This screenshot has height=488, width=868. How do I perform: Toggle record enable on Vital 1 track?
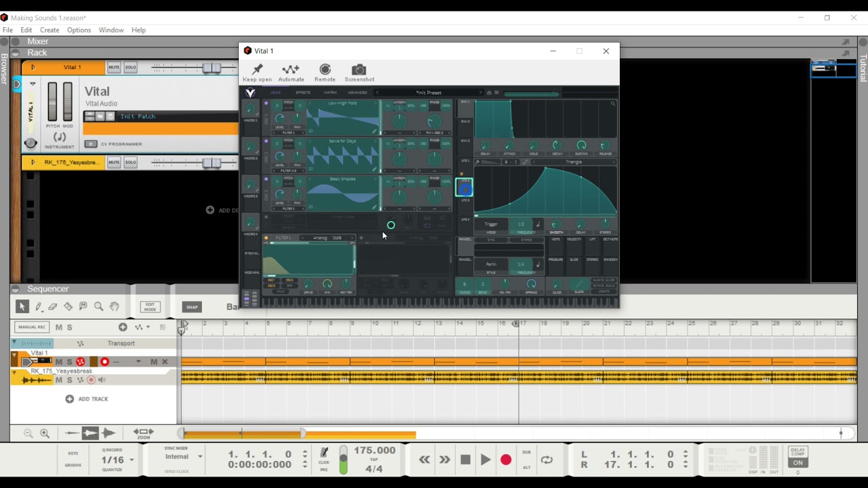(x=104, y=362)
